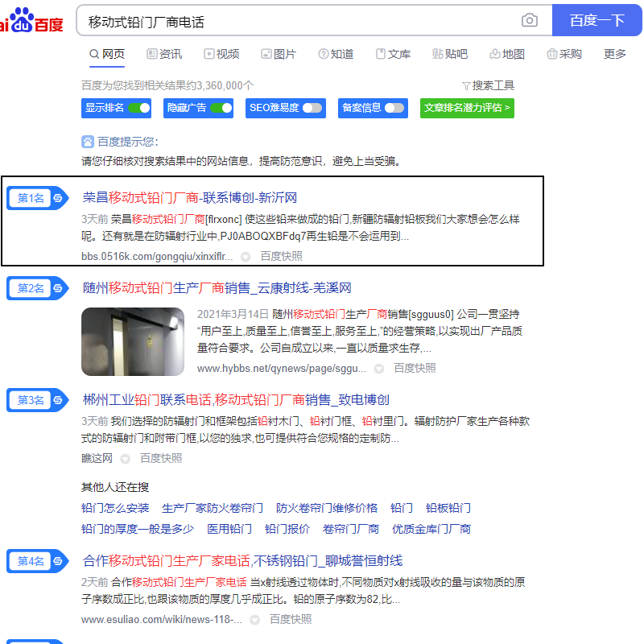Open the 采购 tab
The height and width of the screenshot is (644, 644).
pos(564,54)
